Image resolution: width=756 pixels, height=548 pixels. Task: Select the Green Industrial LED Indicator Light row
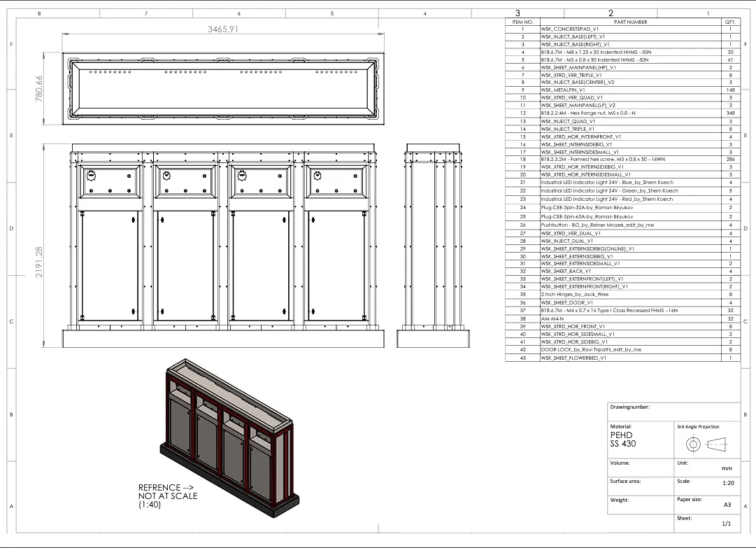coord(622,191)
